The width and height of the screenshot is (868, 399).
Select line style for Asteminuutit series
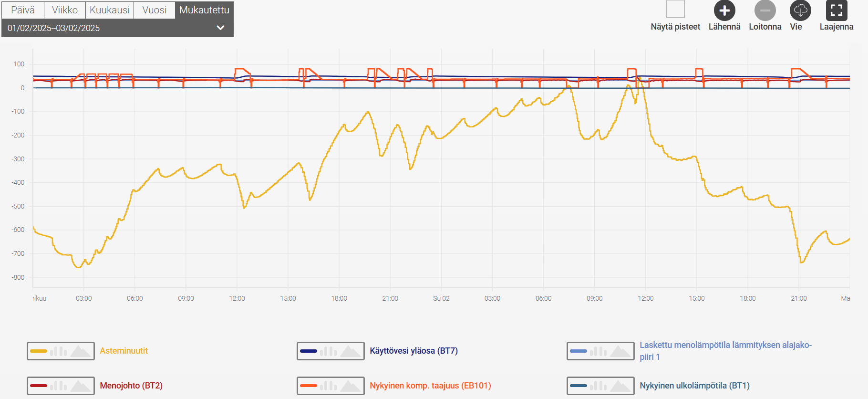point(39,351)
